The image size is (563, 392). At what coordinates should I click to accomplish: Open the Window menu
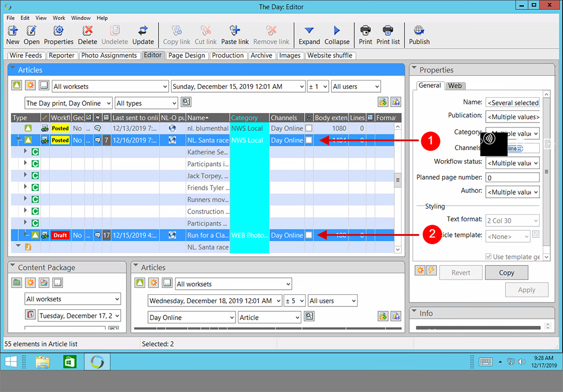[81, 18]
